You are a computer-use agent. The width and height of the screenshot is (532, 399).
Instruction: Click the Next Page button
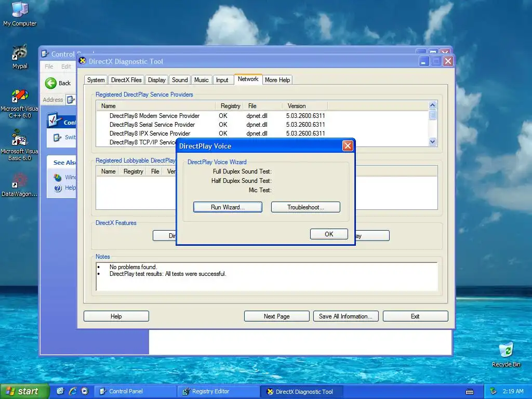[276, 316]
